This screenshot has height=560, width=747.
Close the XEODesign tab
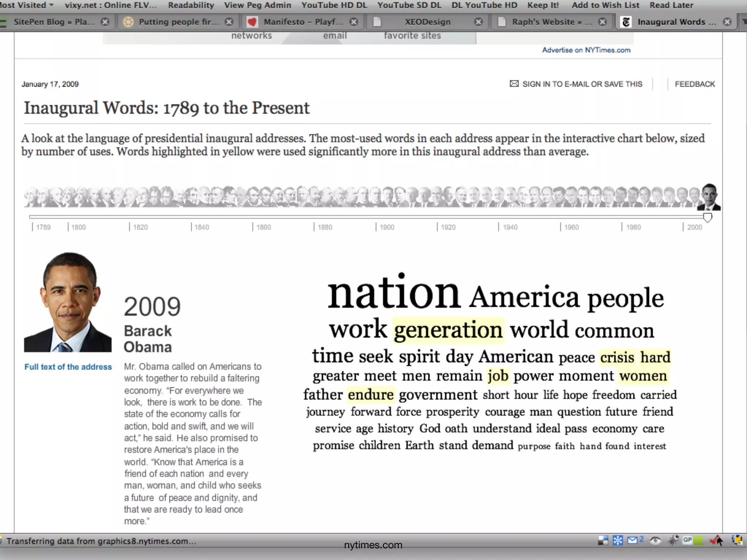[x=479, y=22]
